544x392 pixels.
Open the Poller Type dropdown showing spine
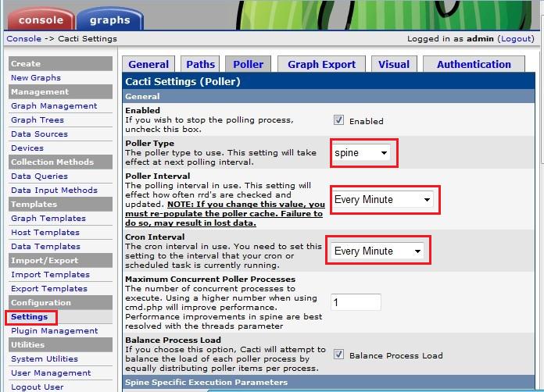click(x=362, y=153)
